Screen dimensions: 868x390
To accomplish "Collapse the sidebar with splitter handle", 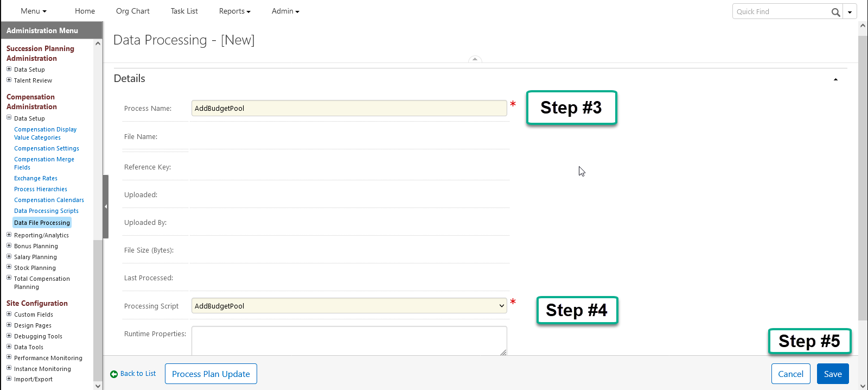I will (x=106, y=206).
